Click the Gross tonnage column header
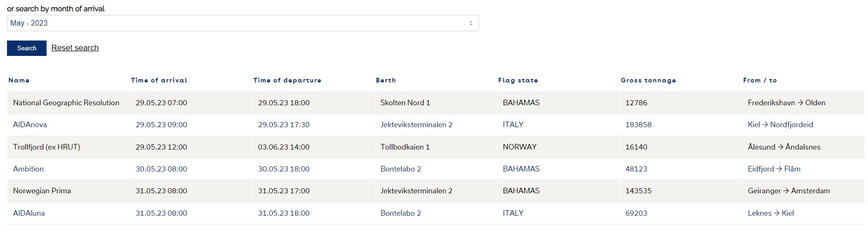The height and width of the screenshot is (232, 868). [x=648, y=80]
